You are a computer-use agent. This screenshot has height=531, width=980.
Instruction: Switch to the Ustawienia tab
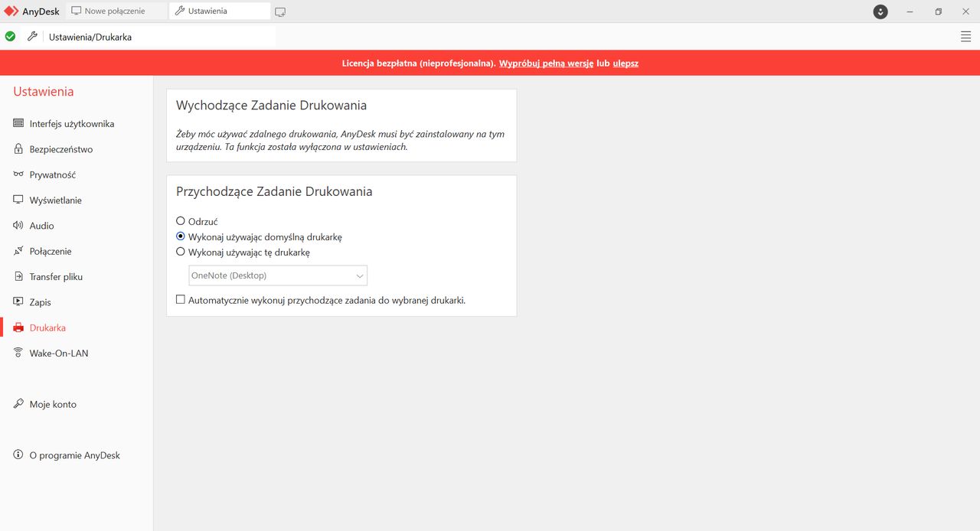(220, 11)
